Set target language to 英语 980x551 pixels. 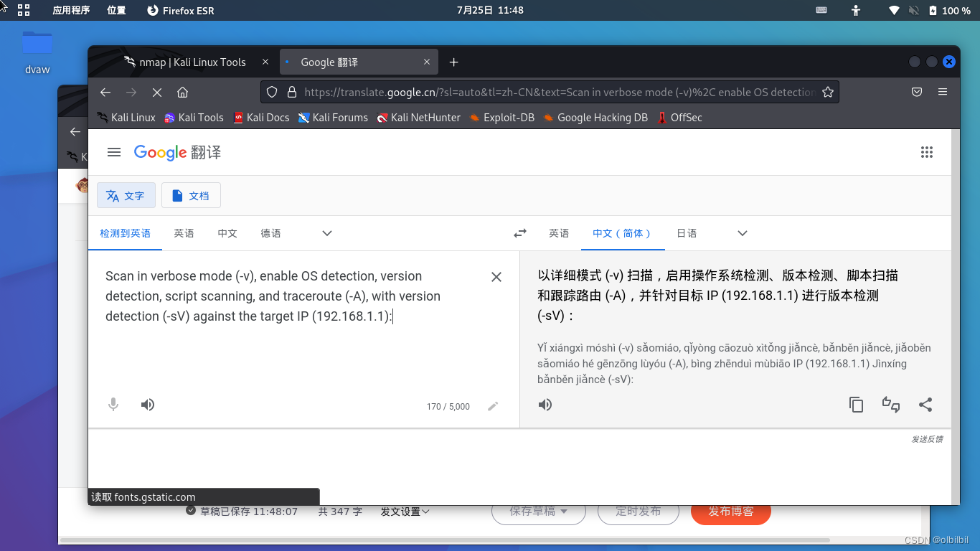559,233
